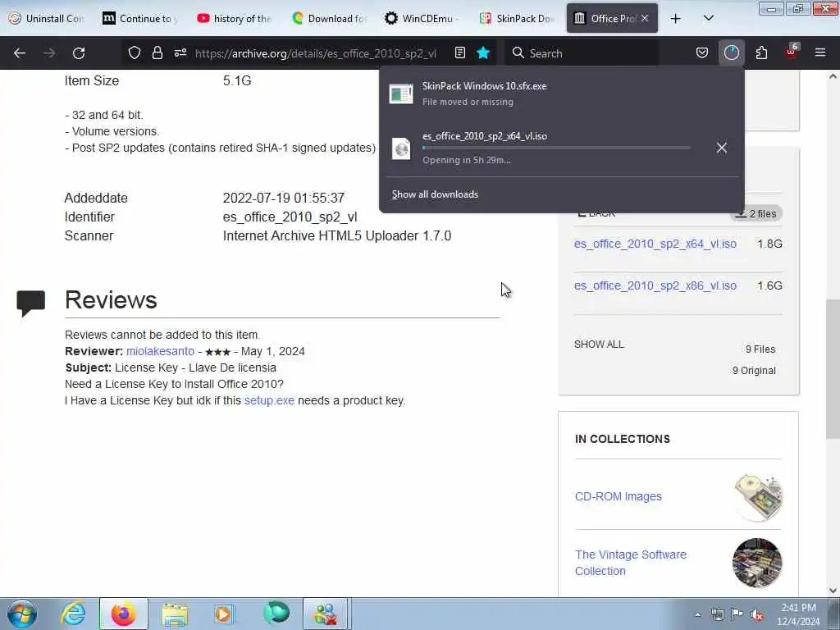Click the network tray icon
Viewport: 840px width, 630px height.
point(717,614)
